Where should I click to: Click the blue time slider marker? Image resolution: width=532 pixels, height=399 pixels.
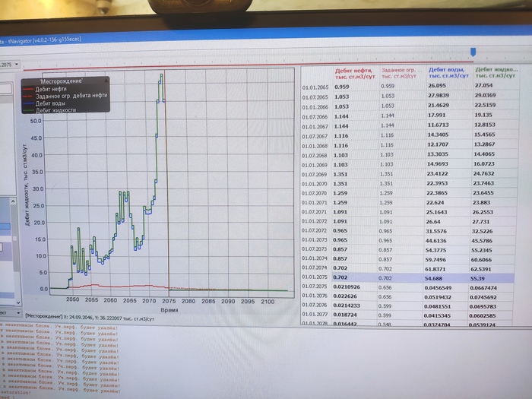(473, 52)
